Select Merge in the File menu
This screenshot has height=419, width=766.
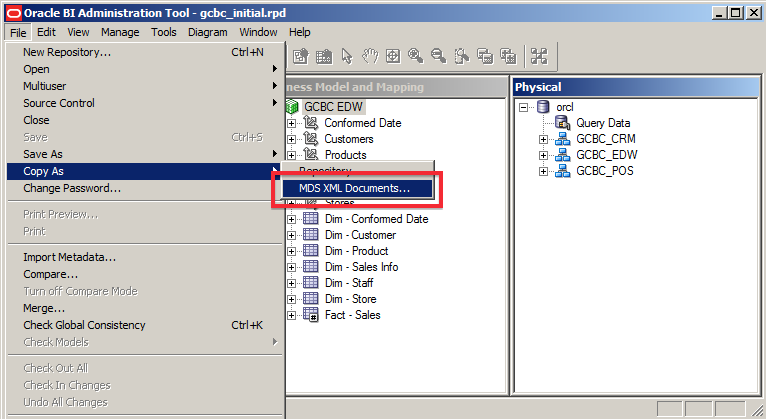[x=145, y=308]
